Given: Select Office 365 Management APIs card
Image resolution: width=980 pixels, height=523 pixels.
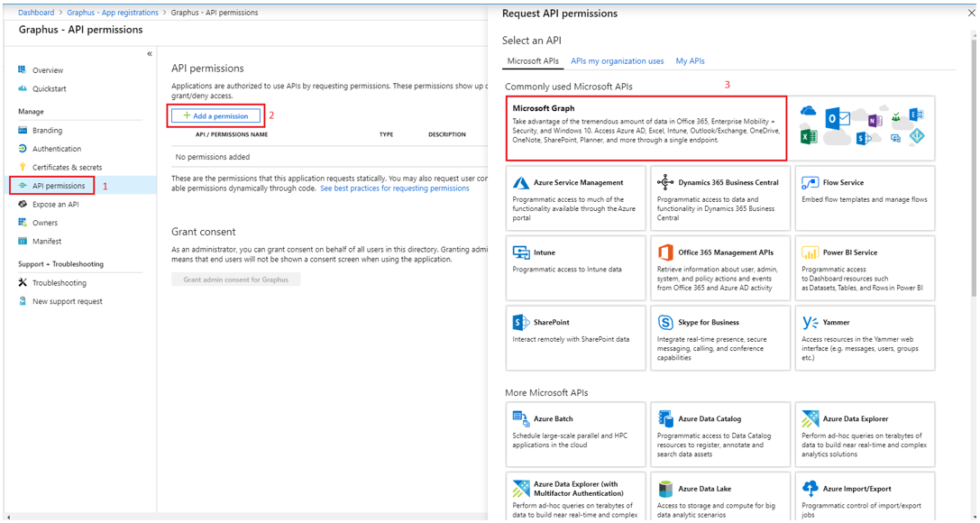Looking at the screenshot, I should (x=720, y=268).
